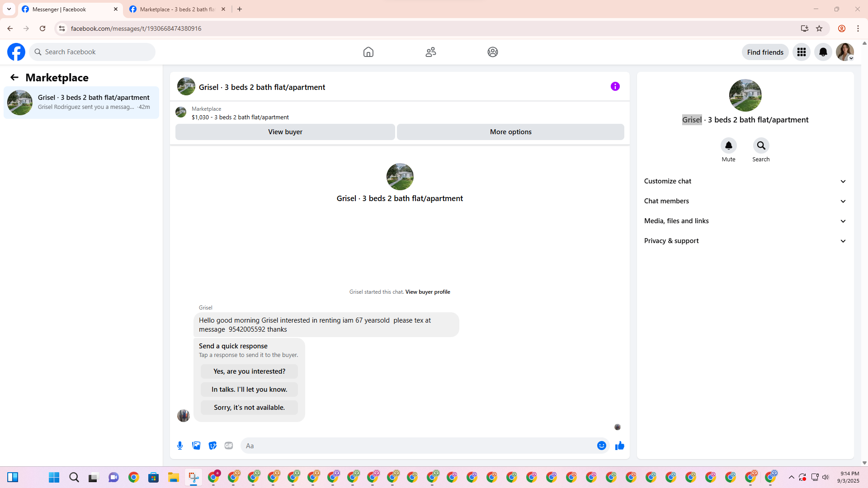This screenshot has height=488, width=868.
Task: Show hidden system tray icons
Action: pos(792,478)
